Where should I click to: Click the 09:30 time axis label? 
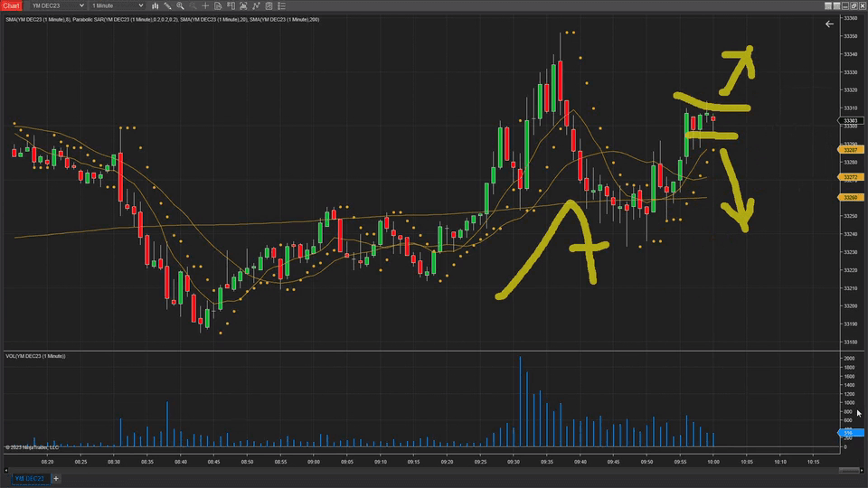(x=514, y=462)
